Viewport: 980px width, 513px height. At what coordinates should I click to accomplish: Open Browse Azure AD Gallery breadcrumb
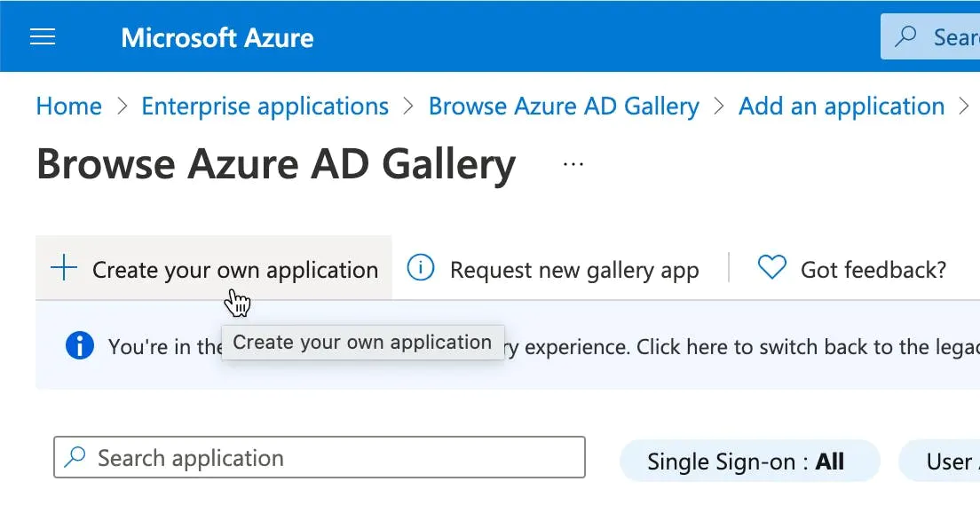pyautogui.click(x=564, y=107)
